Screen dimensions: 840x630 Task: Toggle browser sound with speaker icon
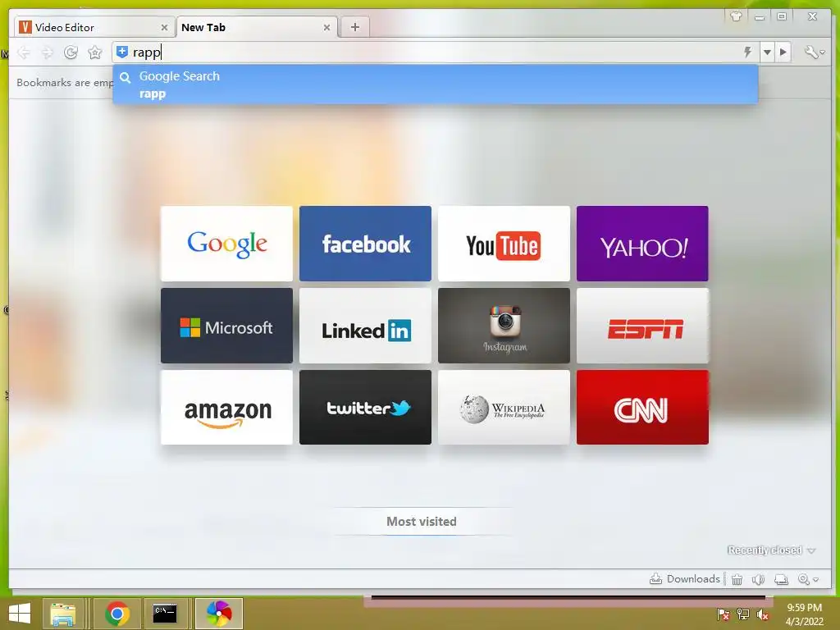(x=758, y=580)
